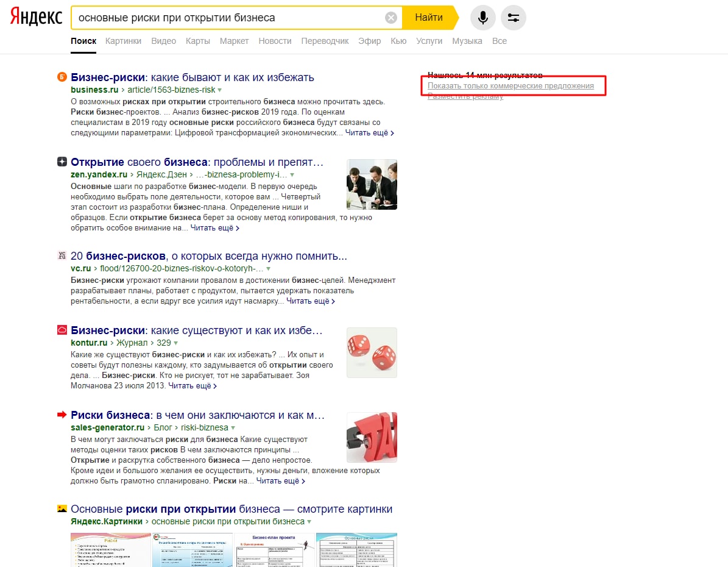Open the blue table image preview on the right
728x567 pixels.
[356, 549]
